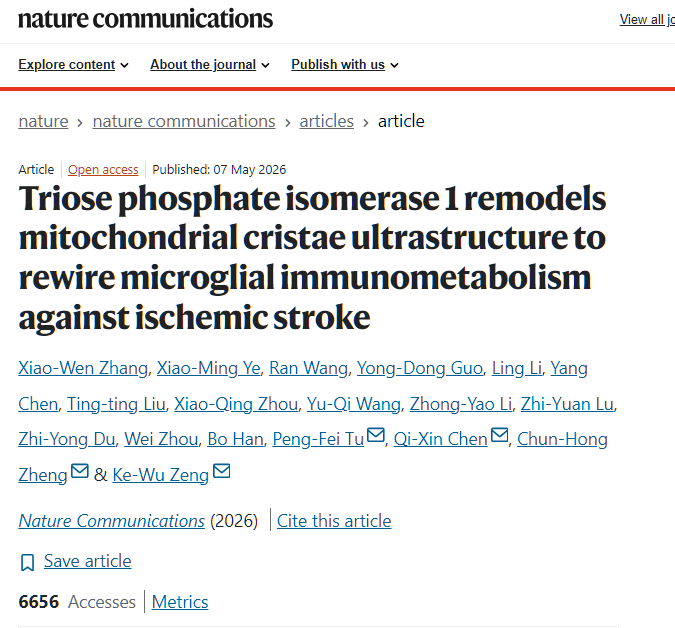The image size is (675, 628).
Task: Navigate to the articles breadcrumb
Action: tap(327, 121)
